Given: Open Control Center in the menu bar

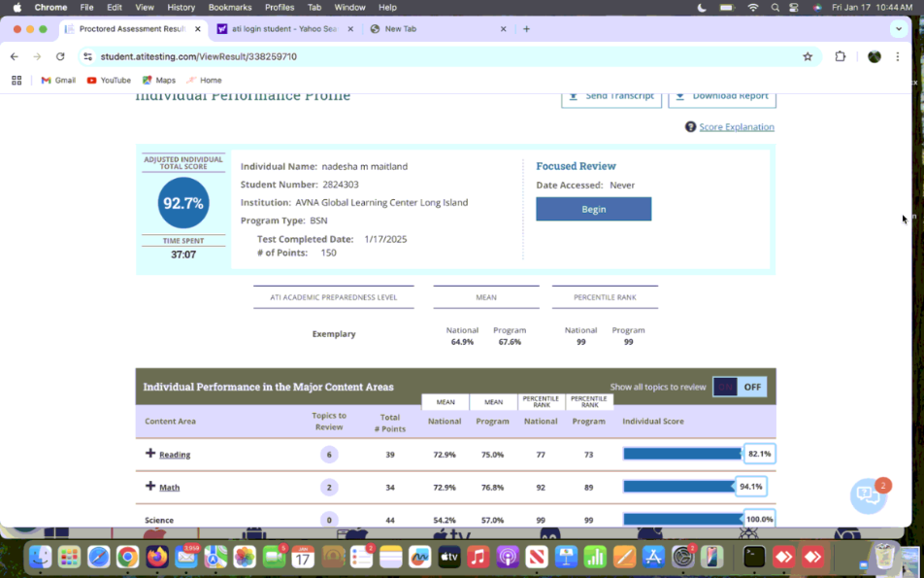Looking at the screenshot, I should 794,7.
